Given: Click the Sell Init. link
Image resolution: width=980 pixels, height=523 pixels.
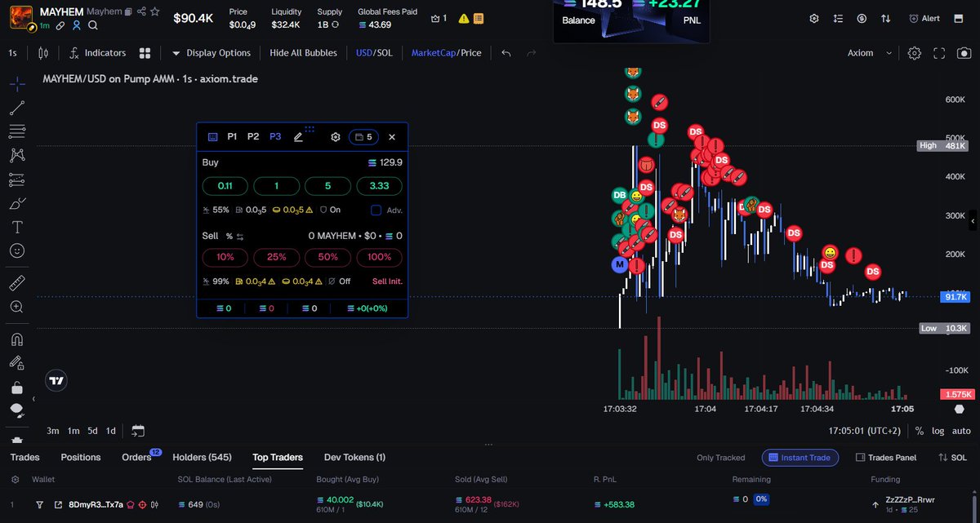Looking at the screenshot, I should click(387, 281).
